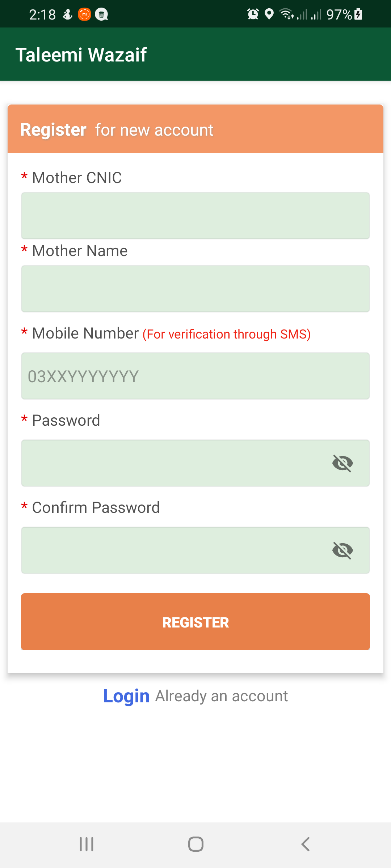Tap the Mother CNIC input field

(x=195, y=216)
